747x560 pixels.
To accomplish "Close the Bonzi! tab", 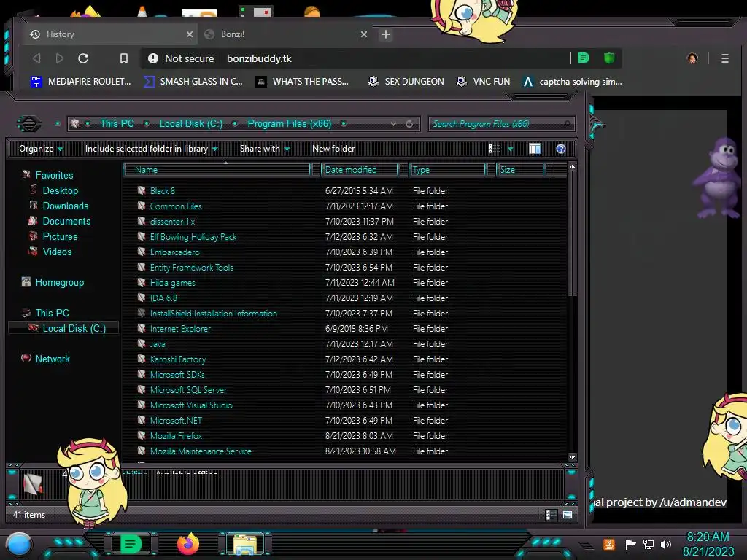I will (x=364, y=34).
